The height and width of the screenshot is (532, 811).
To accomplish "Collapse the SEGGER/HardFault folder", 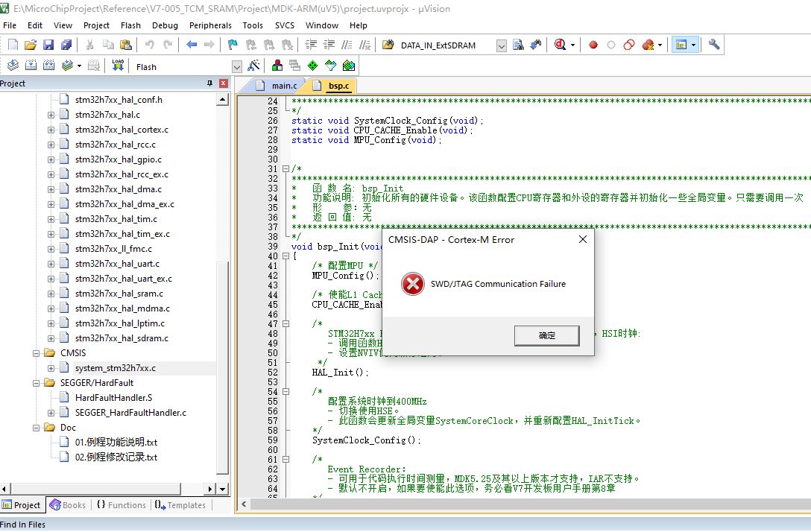I will tap(37, 383).
